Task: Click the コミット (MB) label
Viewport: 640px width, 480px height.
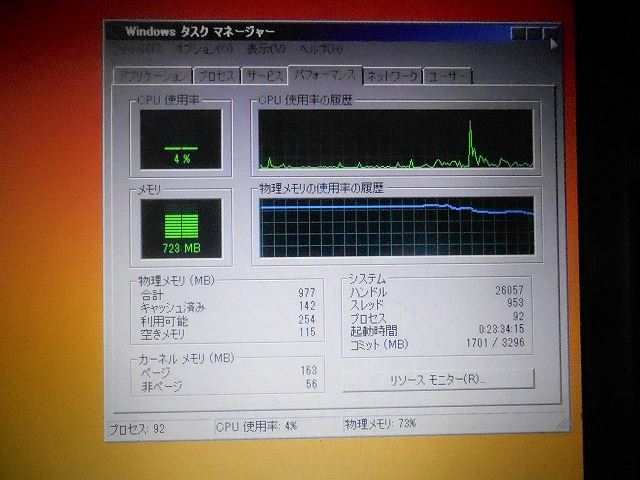Action: tap(379, 344)
